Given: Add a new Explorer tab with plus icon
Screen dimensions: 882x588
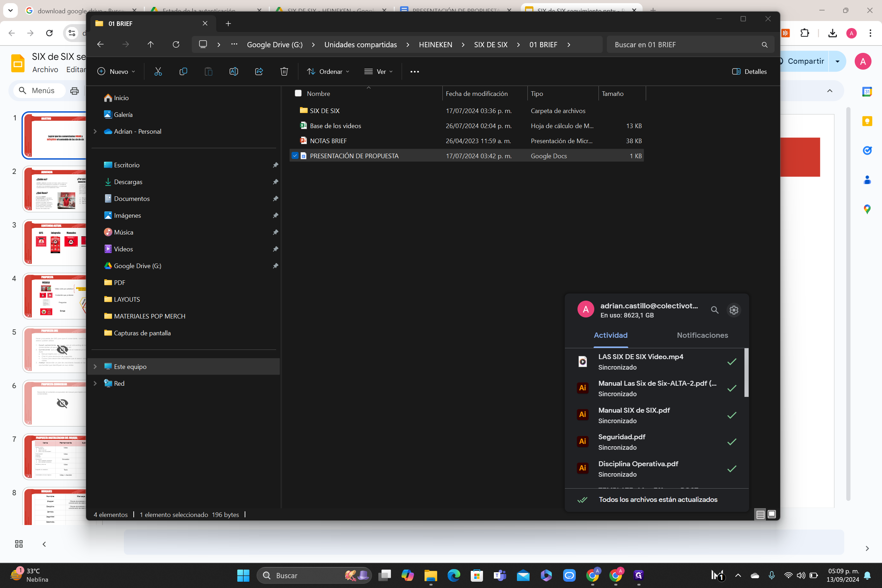Looking at the screenshot, I should pos(228,24).
